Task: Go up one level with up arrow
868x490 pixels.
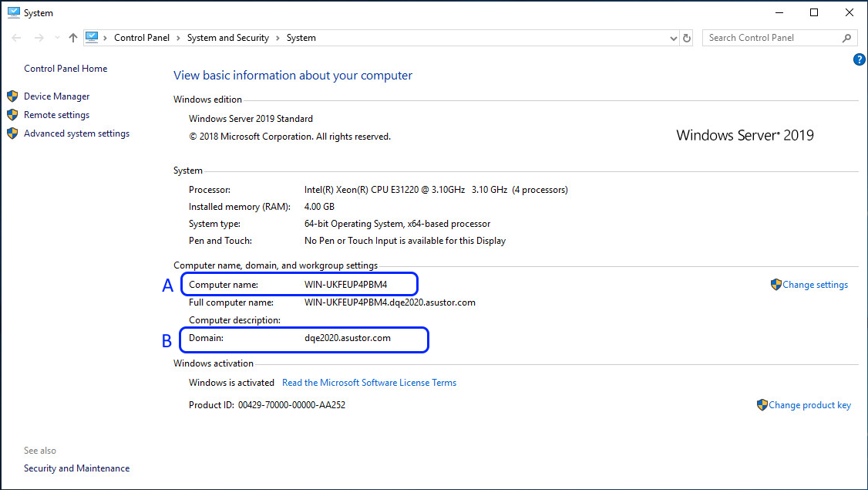Action: 73,38
